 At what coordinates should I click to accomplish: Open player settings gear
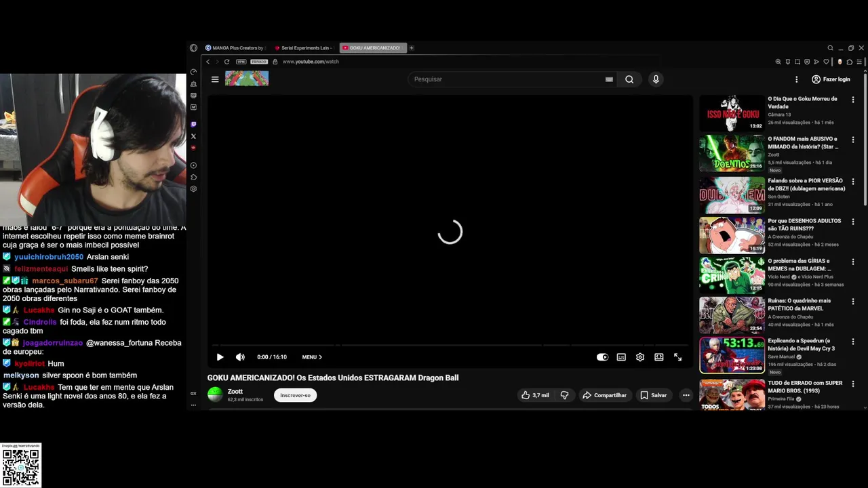(640, 357)
